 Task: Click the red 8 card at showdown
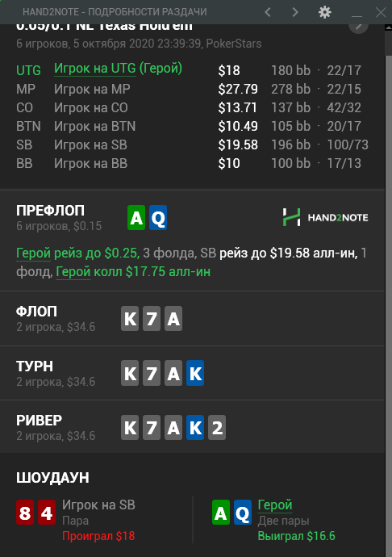click(x=25, y=513)
